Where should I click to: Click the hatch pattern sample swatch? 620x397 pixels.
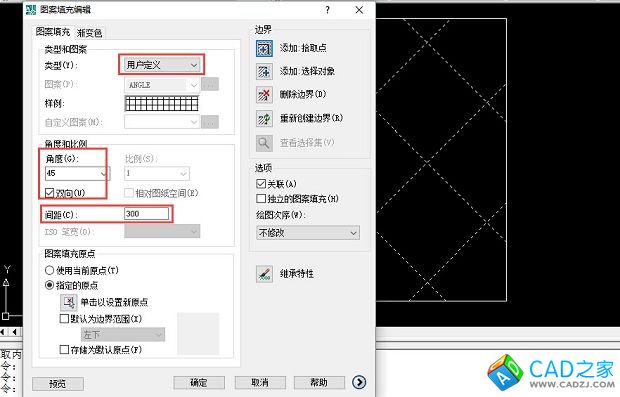click(x=161, y=104)
